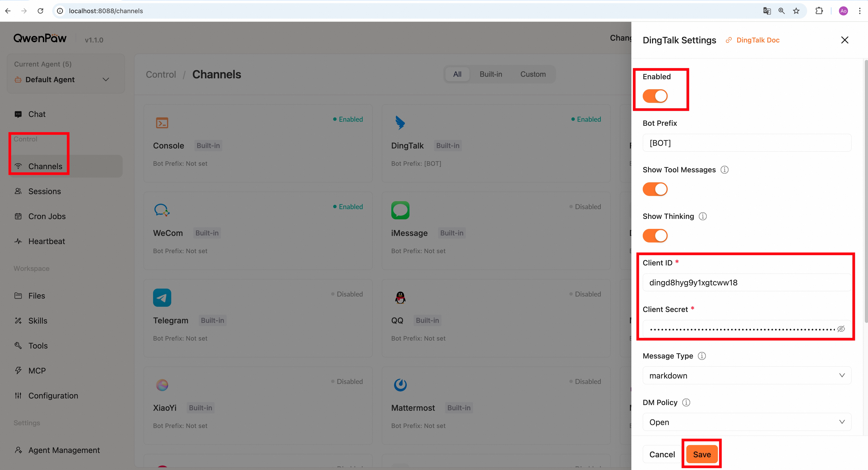Turn off Show Tool Messages switch
The height and width of the screenshot is (470, 868).
coord(655,189)
